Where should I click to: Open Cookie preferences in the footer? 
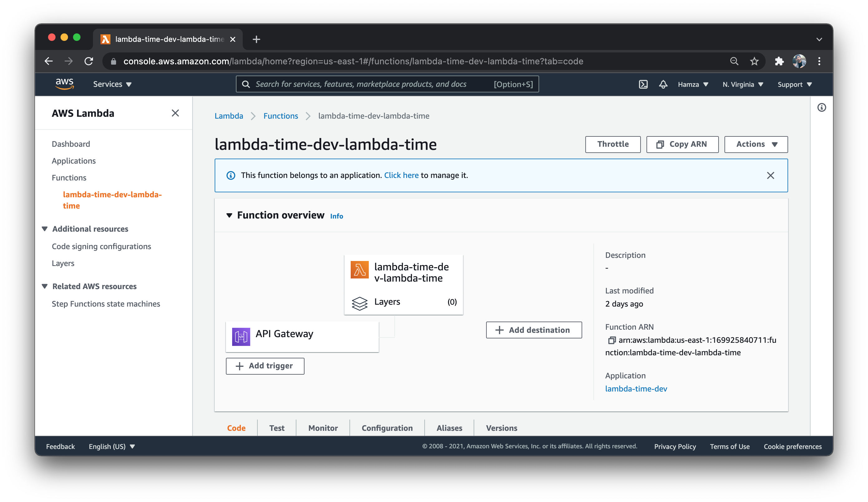tap(792, 446)
